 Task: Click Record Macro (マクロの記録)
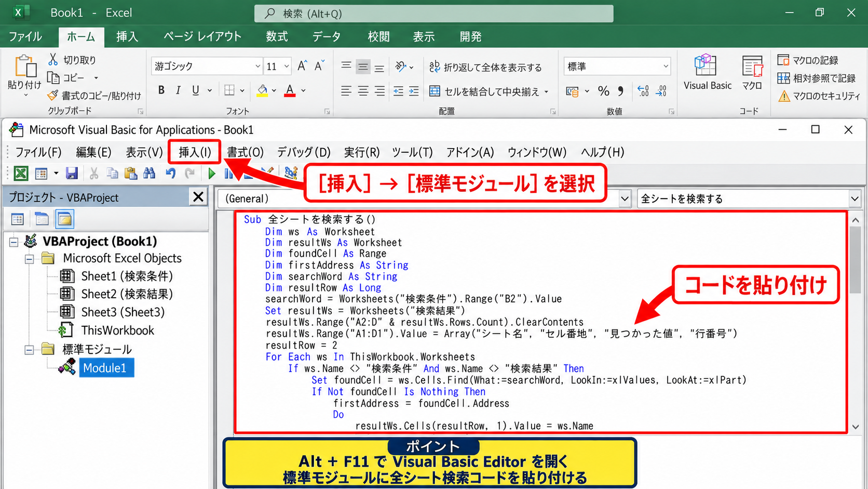(x=808, y=60)
